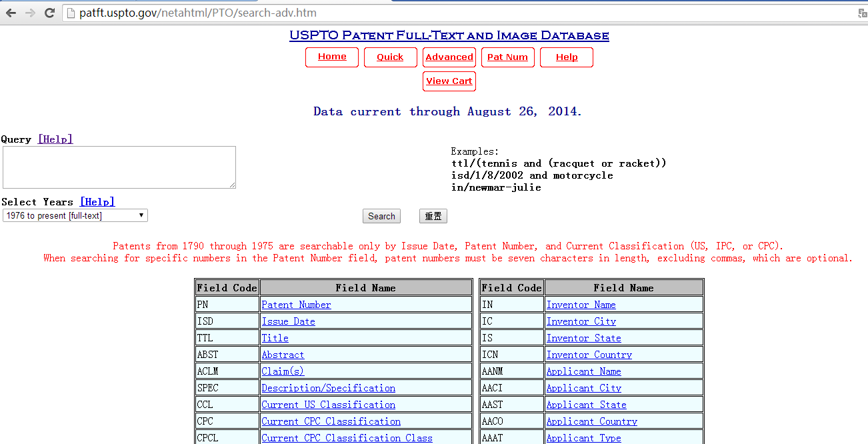
Task: Click the AAST field code cell
Action: coord(512,405)
